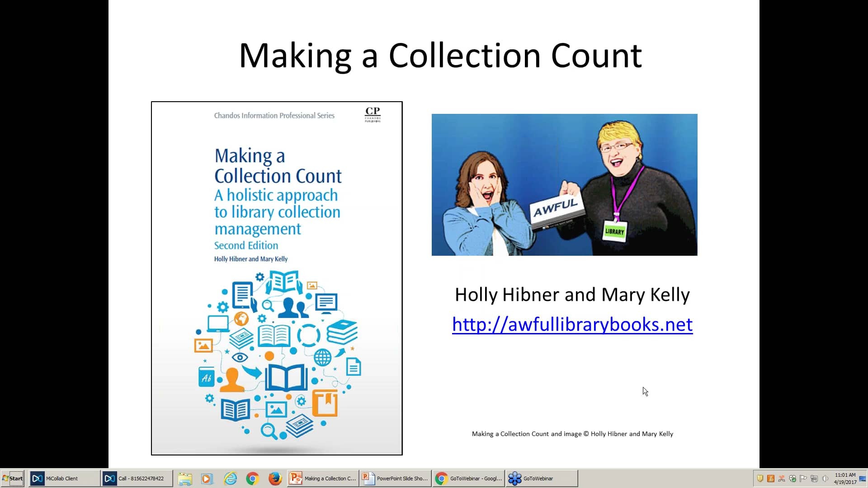868x488 pixels.
Task: Open the network connection tray icon
Action: [814, 479]
